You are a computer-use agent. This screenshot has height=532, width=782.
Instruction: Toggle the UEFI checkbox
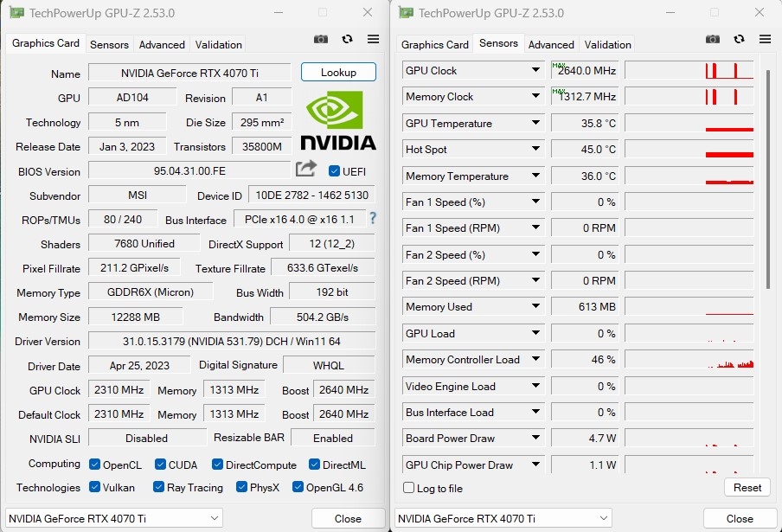tap(335, 170)
